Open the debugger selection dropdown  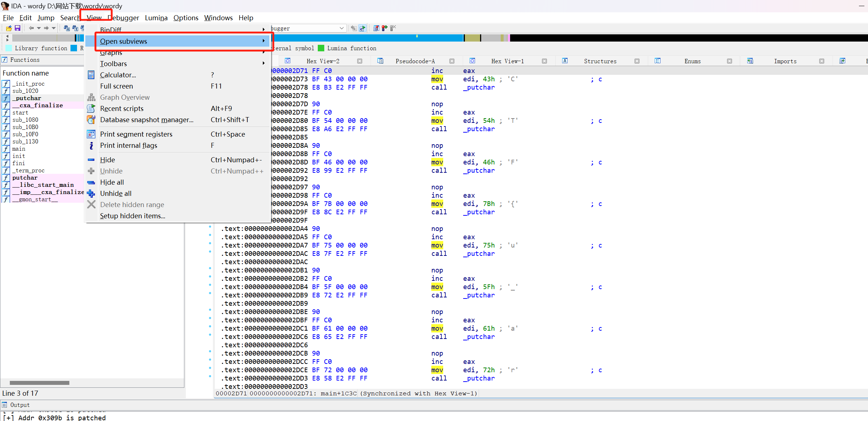[342, 28]
